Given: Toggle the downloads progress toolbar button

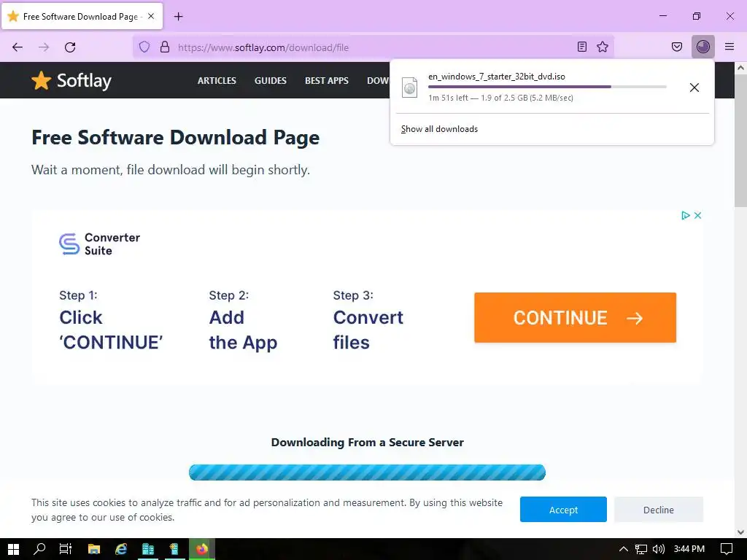Looking at the screenshot, I should click(x=703, y=47).
